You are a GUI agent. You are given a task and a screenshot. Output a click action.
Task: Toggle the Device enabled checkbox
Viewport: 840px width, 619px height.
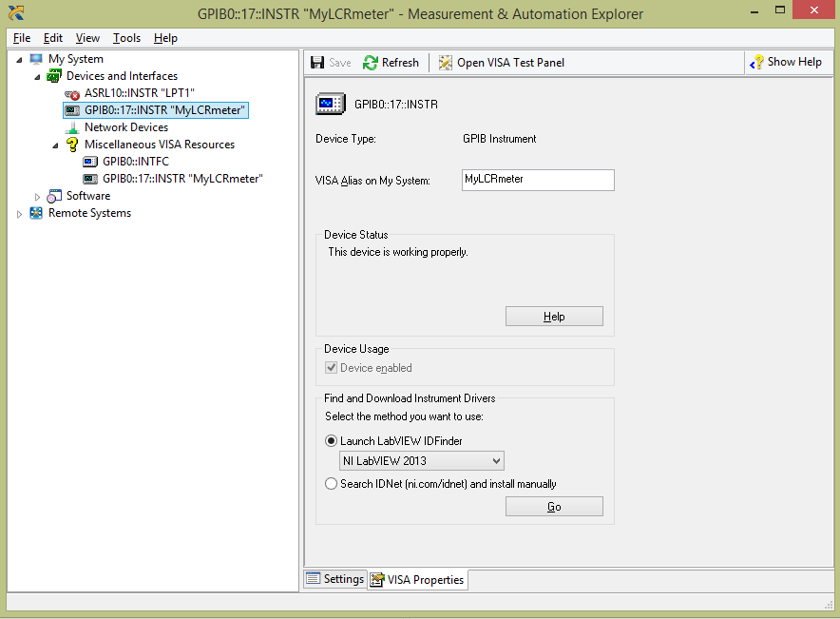331,368
